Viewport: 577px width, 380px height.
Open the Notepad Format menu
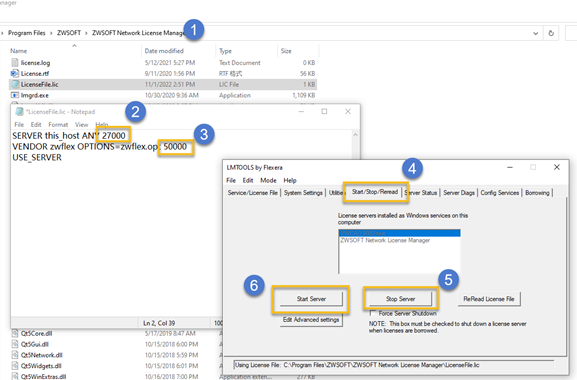click(x=58, y=125)
